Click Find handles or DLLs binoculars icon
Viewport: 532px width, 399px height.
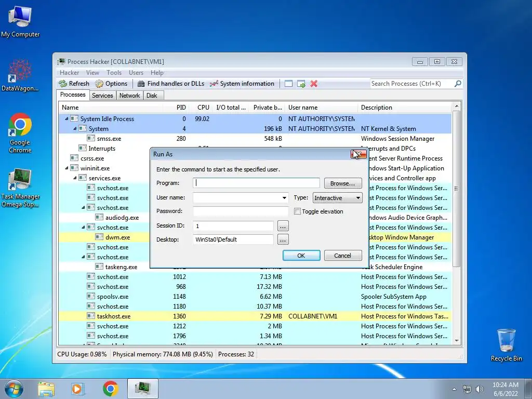click(141, 84)
